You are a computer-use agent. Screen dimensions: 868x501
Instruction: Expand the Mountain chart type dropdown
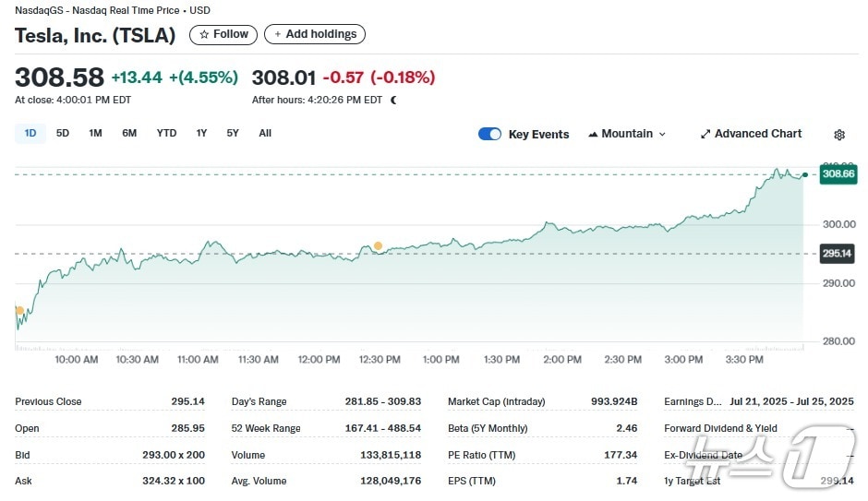coord(627,134)
